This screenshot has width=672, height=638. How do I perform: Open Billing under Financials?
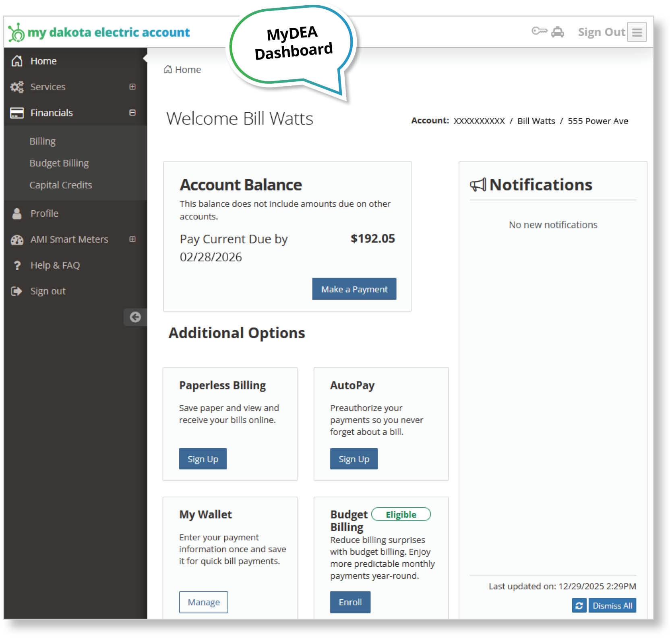click(x=43, y=141)
